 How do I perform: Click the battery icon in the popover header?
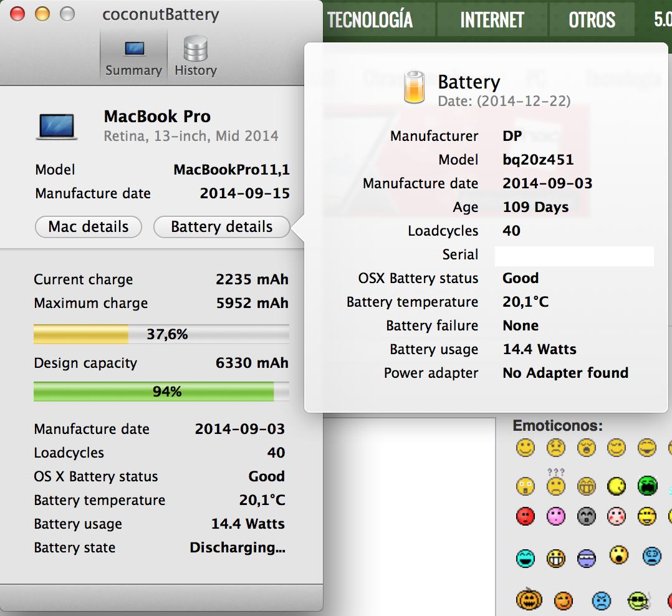[x=414, y=87]
